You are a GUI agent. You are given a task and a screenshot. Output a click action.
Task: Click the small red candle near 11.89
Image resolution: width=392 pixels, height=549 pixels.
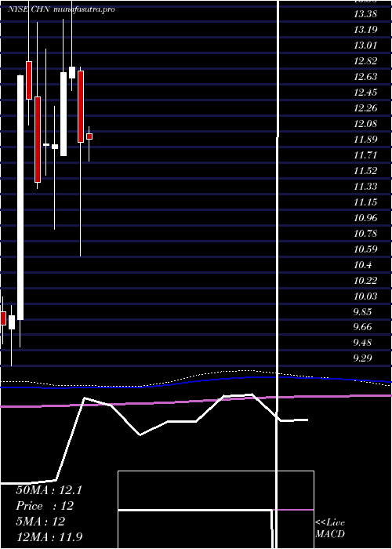point(89,136)
